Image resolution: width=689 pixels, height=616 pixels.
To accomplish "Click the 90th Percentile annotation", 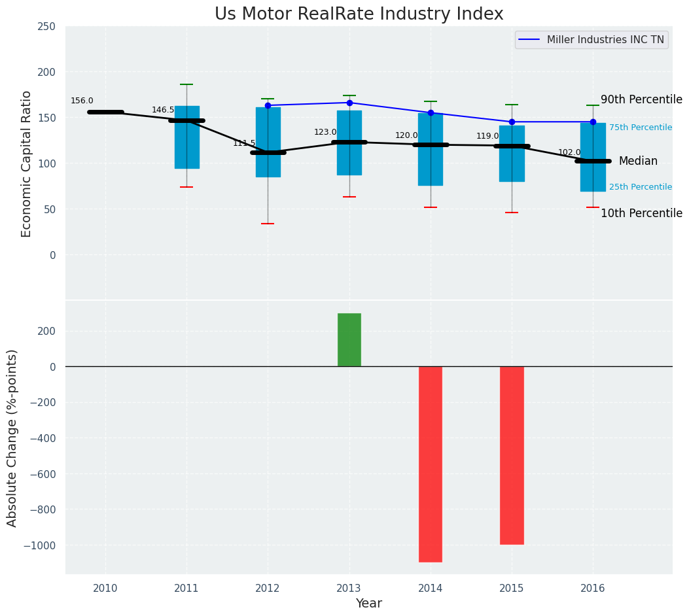I will (641, 99).
